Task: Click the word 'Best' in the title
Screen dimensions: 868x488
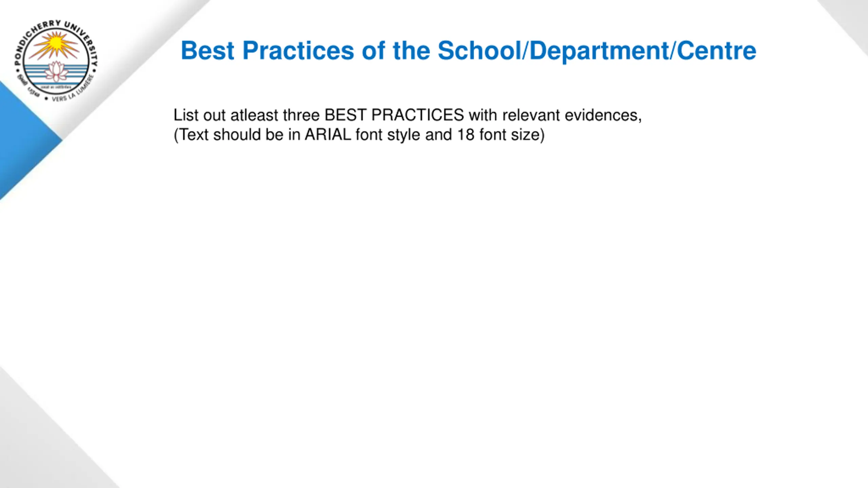Action: (208, 51)
